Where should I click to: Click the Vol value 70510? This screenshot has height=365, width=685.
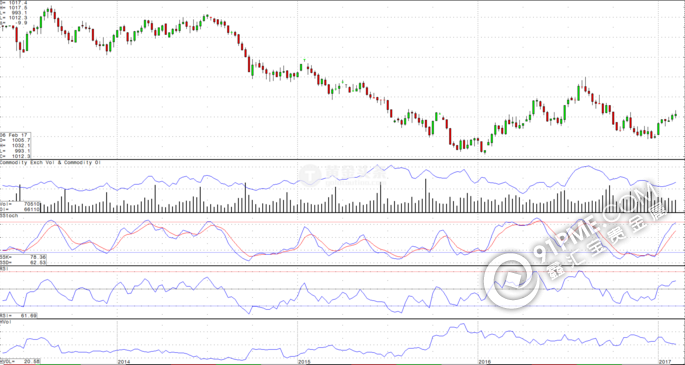click(31, 204)
